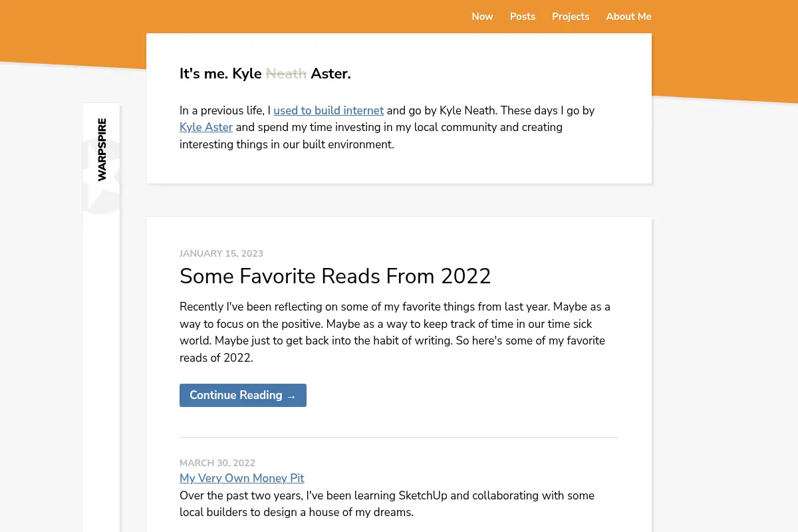
Task: Open "My Very Own Money Pit" post
Action: pos(242,478)
